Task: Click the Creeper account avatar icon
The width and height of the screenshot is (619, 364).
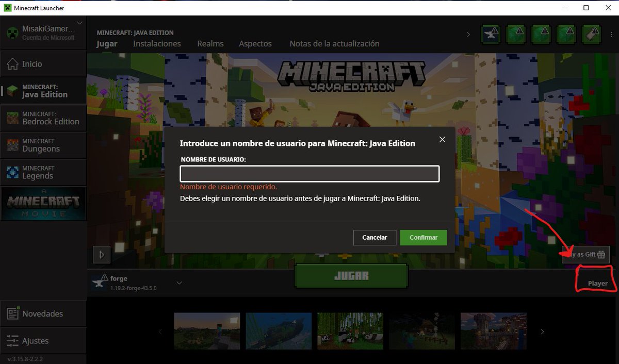Action: 13,33
